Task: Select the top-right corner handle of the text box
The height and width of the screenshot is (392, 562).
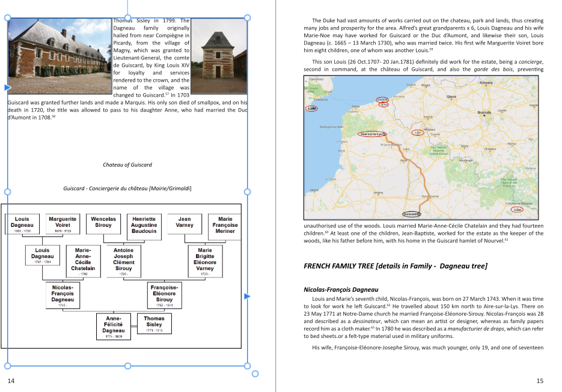Action: point(247,18)
